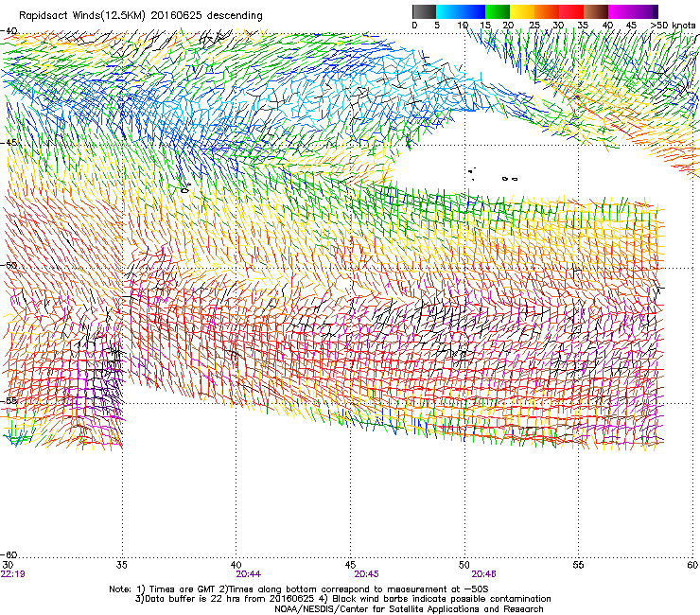700x615 pixels.
Task: Click the "40" label under the color bar
Action: click(x=607, y=26)
